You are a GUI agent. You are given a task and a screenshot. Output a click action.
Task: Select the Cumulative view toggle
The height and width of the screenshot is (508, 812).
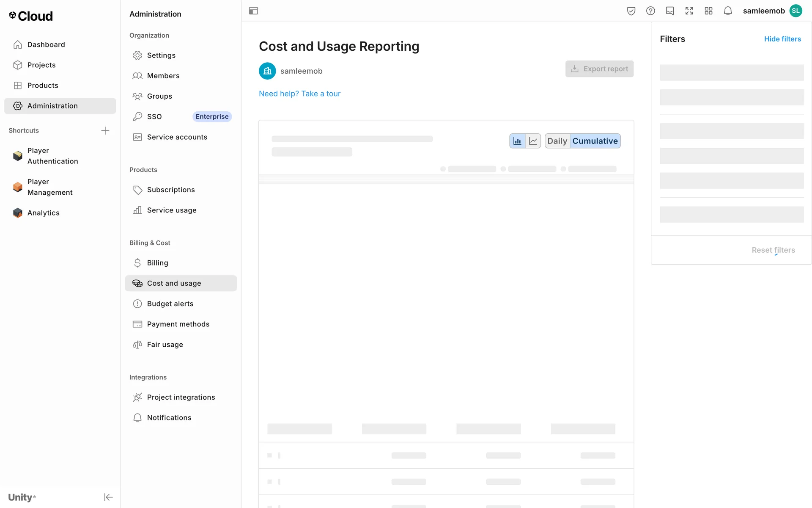pos(595,141)
